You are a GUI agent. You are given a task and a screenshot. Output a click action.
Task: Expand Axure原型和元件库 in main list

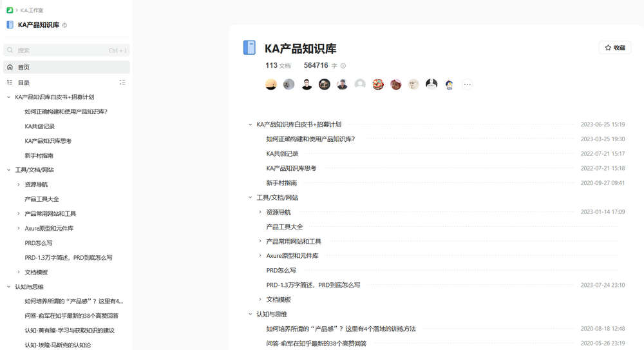click(x=260, y=255)
